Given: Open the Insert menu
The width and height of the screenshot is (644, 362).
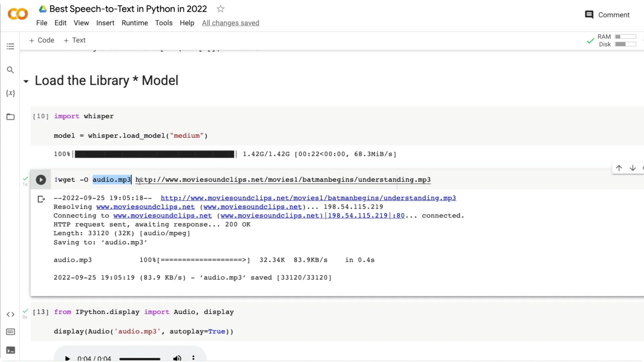Looking at the screenshot, I should (105, 23).
